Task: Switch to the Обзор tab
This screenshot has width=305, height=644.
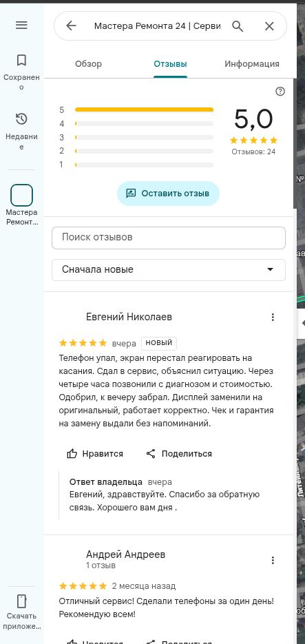Action: point(89,64)
